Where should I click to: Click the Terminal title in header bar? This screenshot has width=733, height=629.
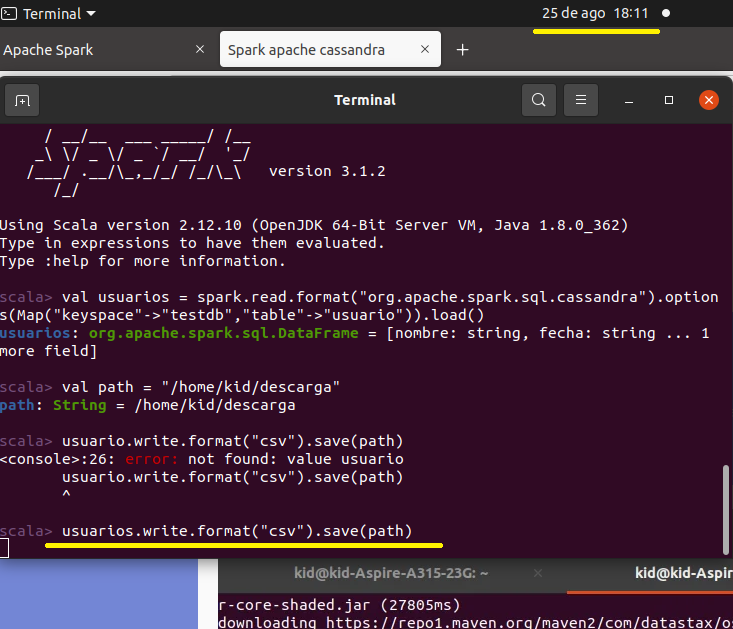tap(365, 100)
